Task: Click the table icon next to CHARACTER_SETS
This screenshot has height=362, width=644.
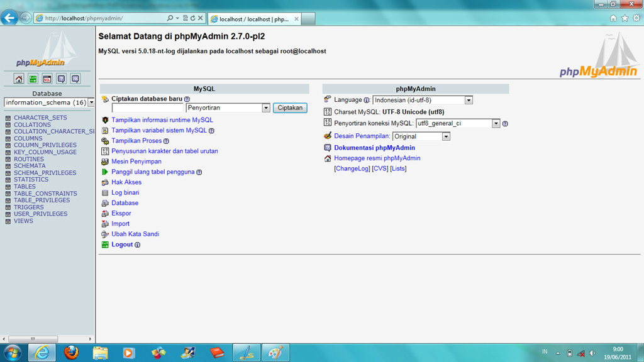Action: [8, 118]
